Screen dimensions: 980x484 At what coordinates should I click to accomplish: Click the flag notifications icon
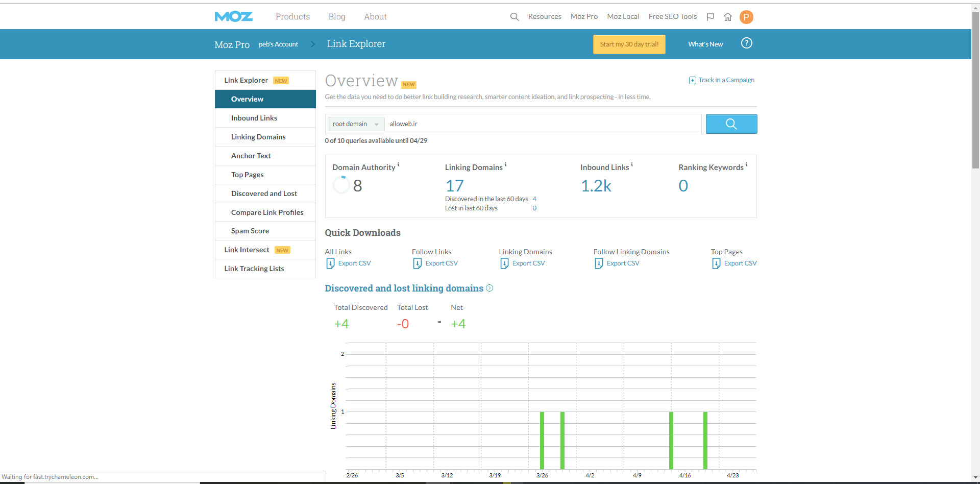coord(710,17)
